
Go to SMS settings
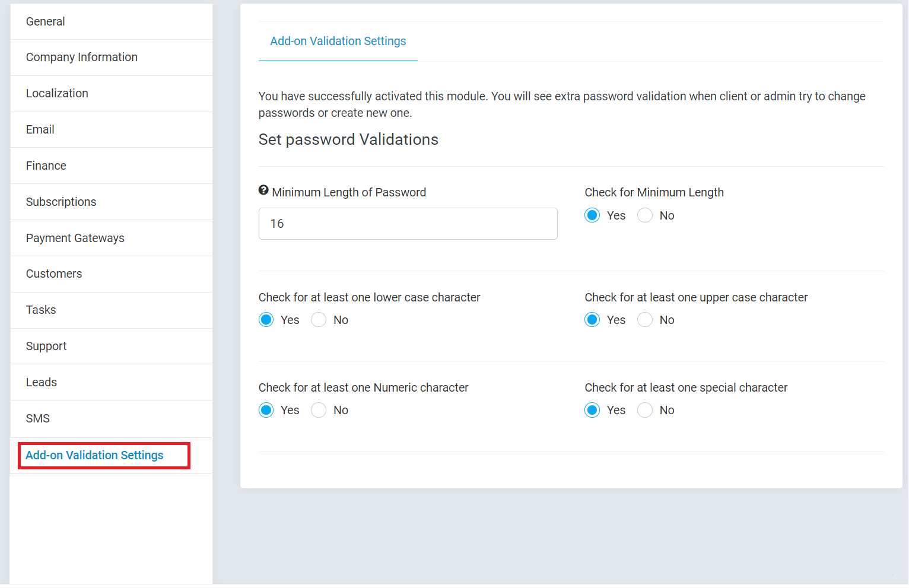(x=37, y=418)
